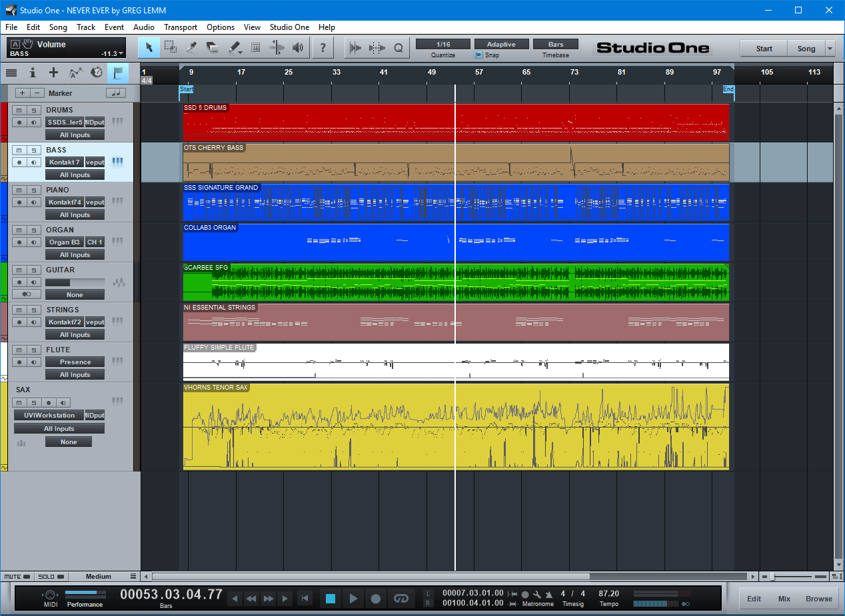Click the global MUTE button
Screen dimensions: 845x616
pos(17,577)
